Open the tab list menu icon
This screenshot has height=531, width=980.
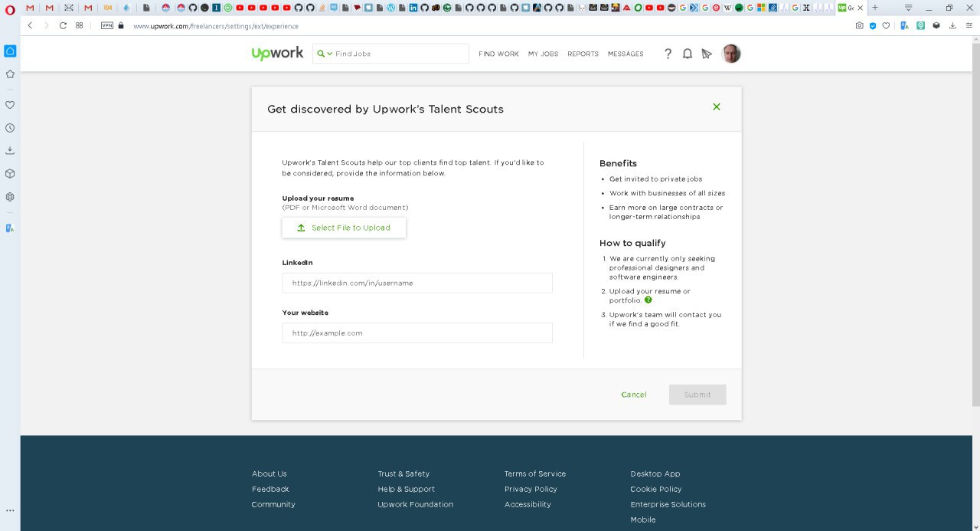(x=909, y=8)
